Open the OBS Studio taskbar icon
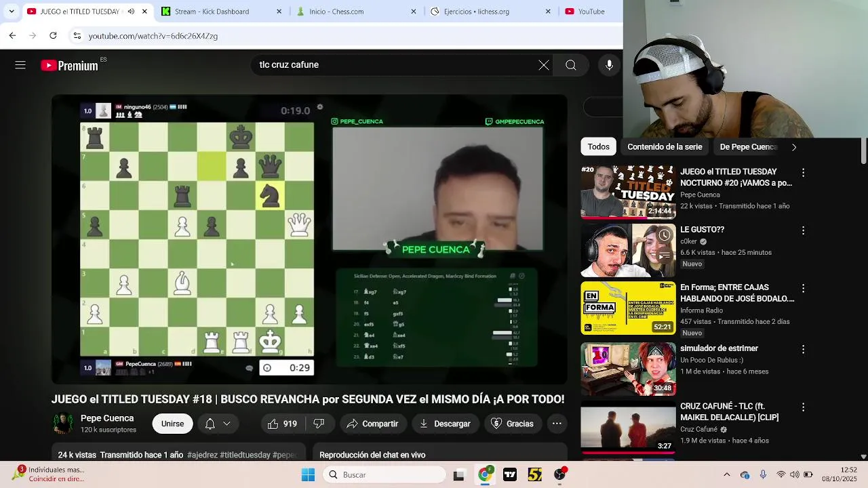 559,474
